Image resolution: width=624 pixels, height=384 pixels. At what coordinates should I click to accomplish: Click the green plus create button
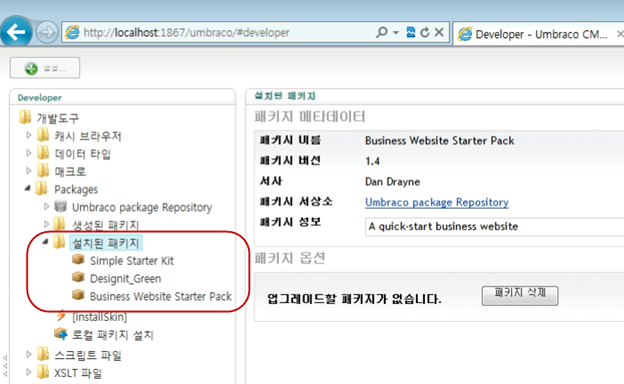[x=45, y=68]
